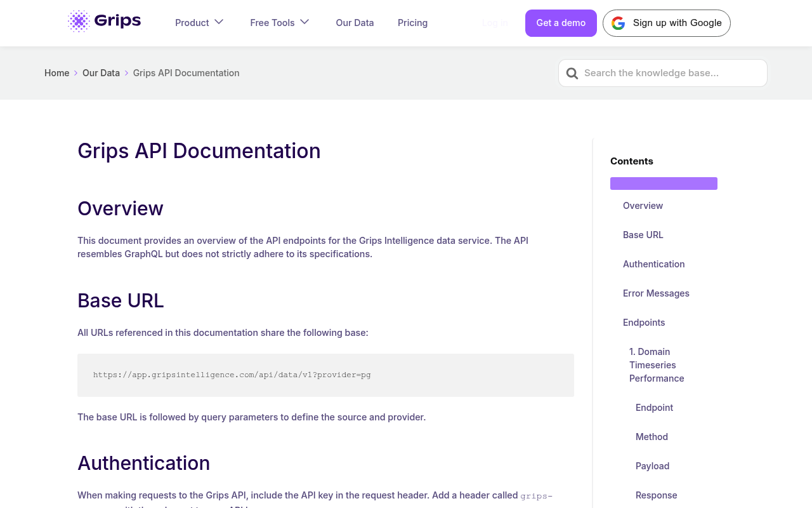Screen dimensions: 812x508
Task: Click Grips API Documentation breadcrumb
Action: [x=187, y=73]
